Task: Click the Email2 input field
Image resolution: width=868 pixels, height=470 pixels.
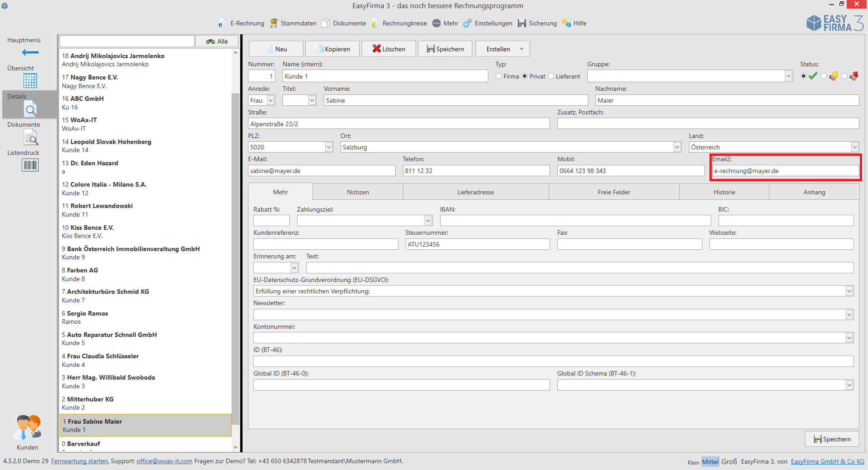Action: click(785, 171)
